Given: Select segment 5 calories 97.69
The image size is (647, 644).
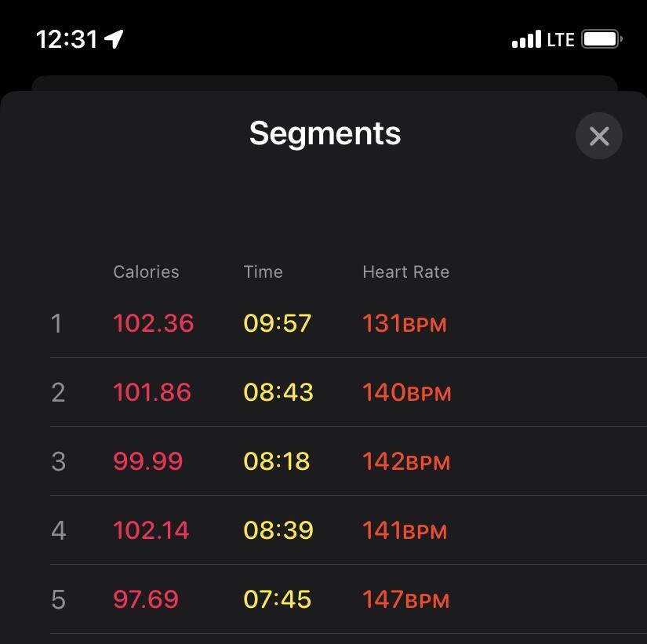Looking at the screenshot, I should coord(146,599).
